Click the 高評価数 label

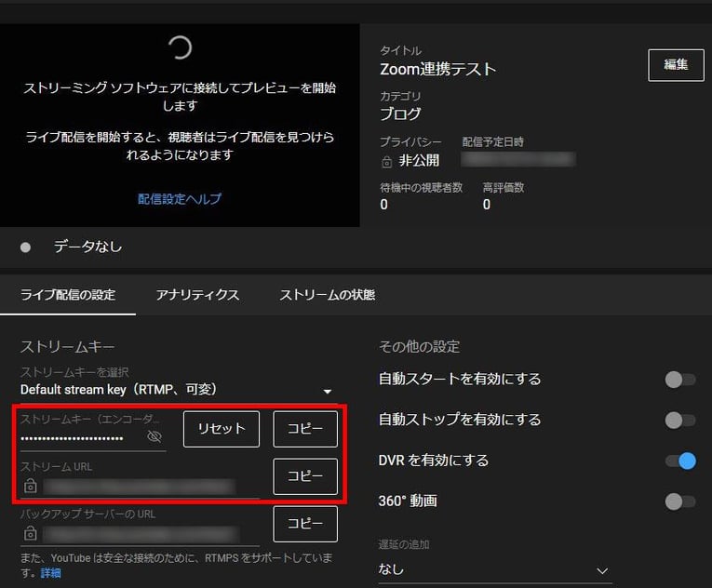504,188
